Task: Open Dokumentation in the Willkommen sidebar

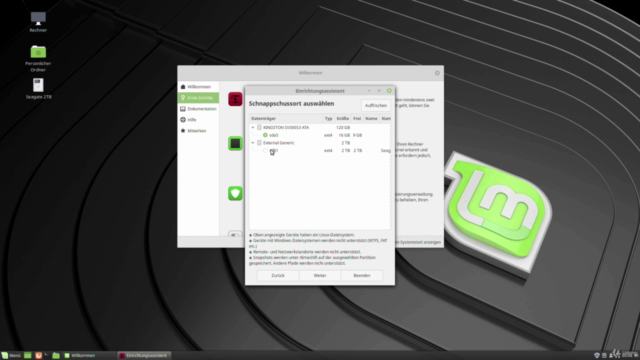Action: click(x=198, y=109)
